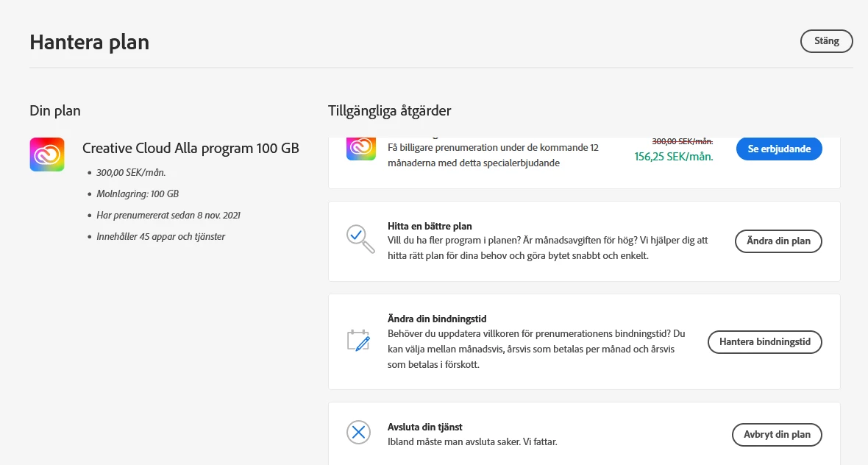Click Tillgängliga åtgärder heading

coord(389,110)
